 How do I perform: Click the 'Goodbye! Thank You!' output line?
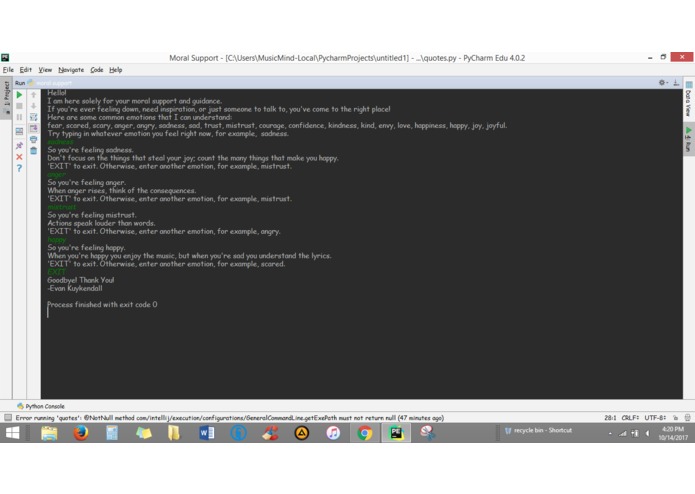tap(81, 280)
